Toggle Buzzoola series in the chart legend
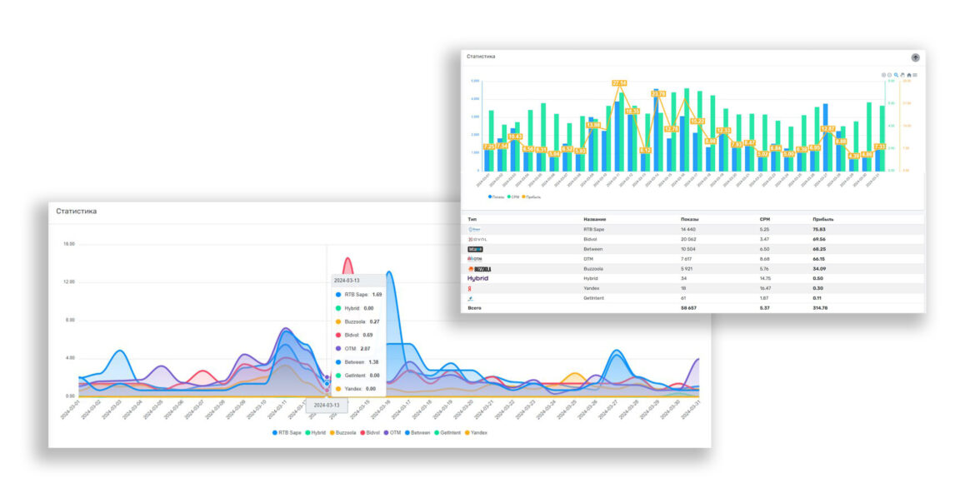 (343, 432)
